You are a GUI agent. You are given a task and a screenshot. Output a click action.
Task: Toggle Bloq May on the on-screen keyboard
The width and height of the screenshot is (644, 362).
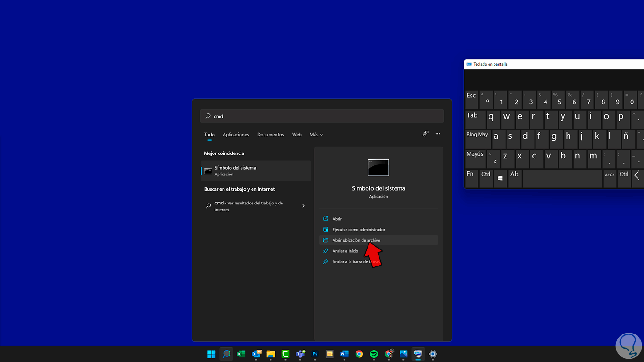point(477,138)
